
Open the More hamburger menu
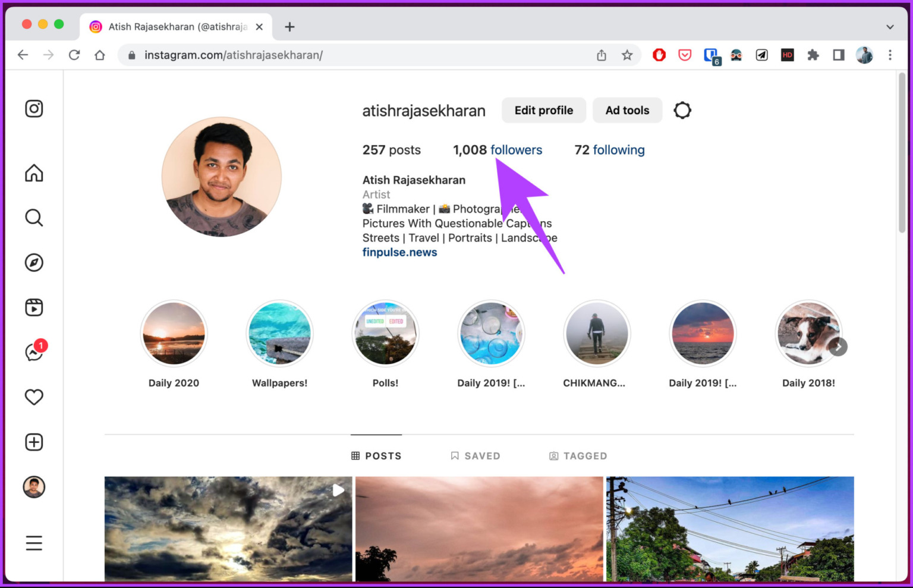(x=34, y=542)
